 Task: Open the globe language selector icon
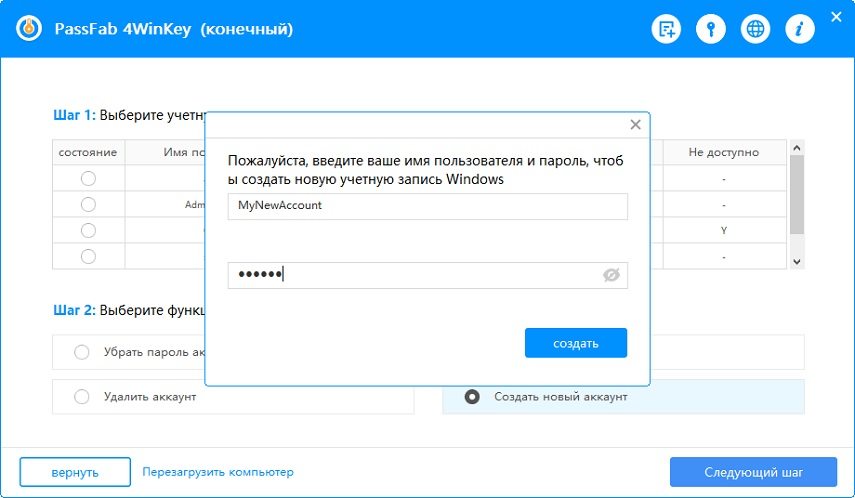pos(755,29)
